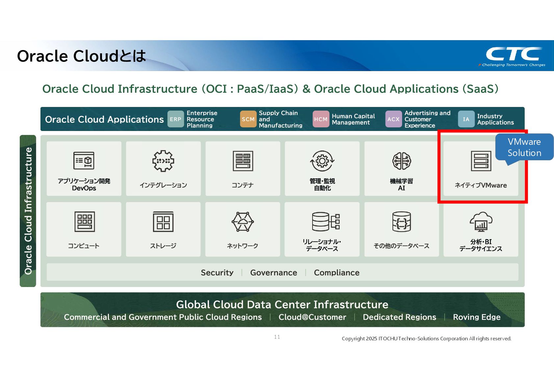This screenshot has width=554, height=392.
Task: Click the VMware Solution callout bubble
Action: (x=524, y=147)
